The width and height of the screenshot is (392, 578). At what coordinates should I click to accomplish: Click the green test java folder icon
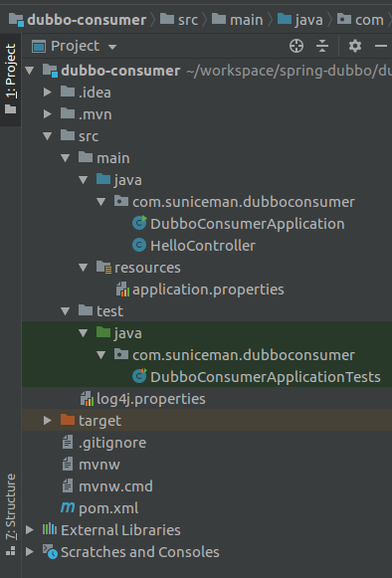(x=103, y=332)
